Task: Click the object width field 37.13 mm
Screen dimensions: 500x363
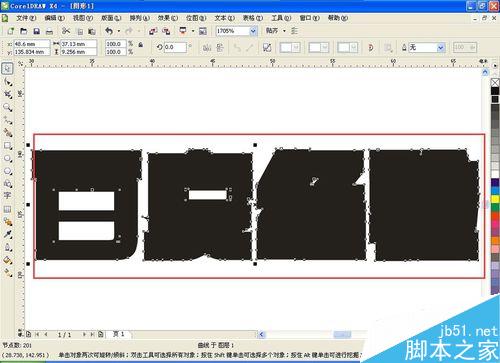Action: point(79,44)
